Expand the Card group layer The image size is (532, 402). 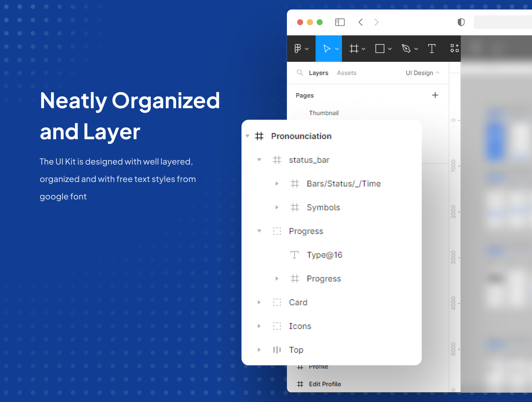[x=259, y=302]
